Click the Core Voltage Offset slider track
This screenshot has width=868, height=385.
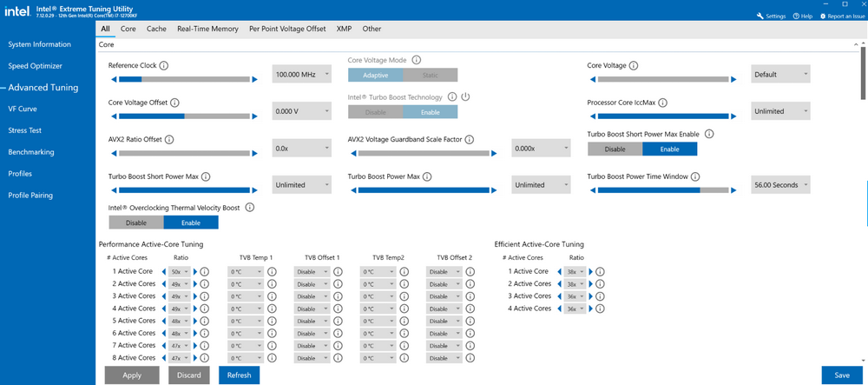(184, 116)
